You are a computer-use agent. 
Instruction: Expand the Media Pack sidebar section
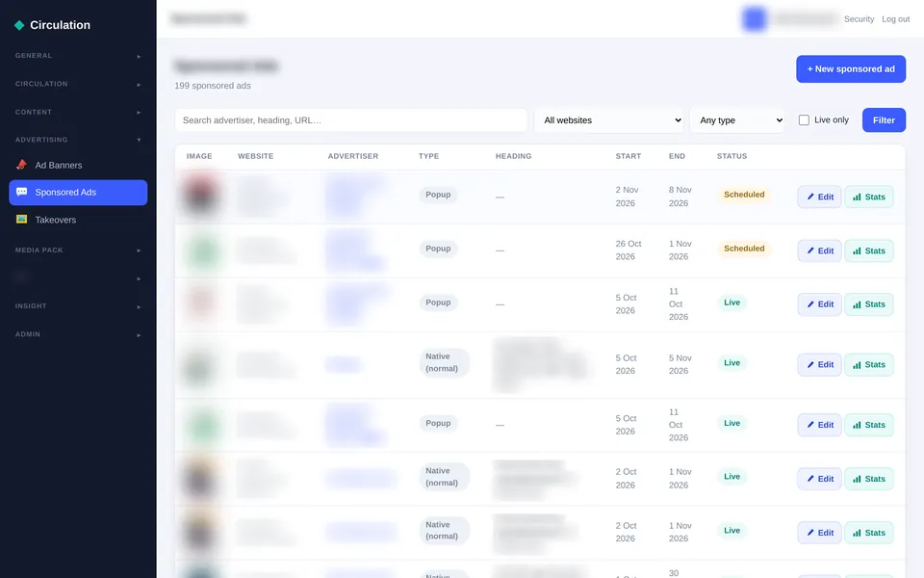click(x=78, y=250)
